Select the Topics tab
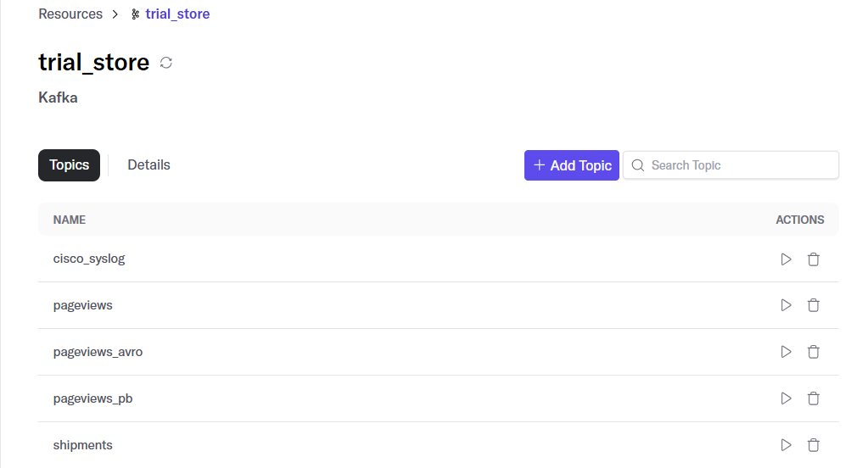The width and height of the screenshot is (868, 468). [70, 164]
